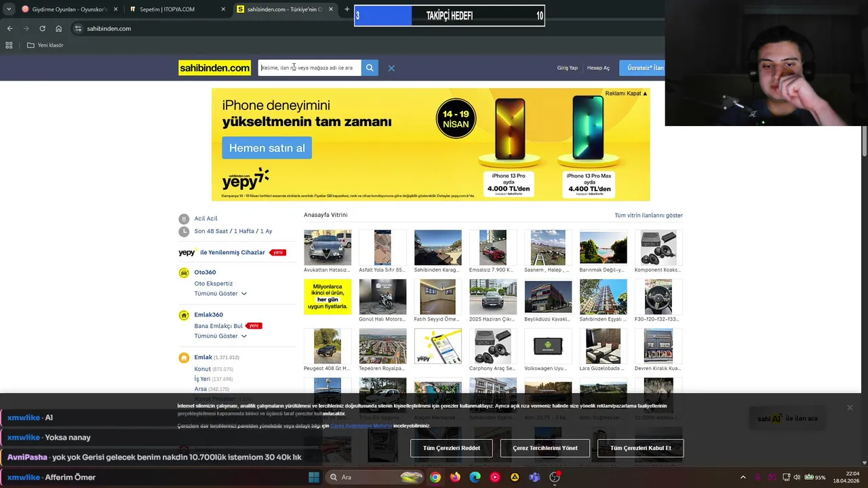Click the yepy logo in sidebar

tap(187, 252)
